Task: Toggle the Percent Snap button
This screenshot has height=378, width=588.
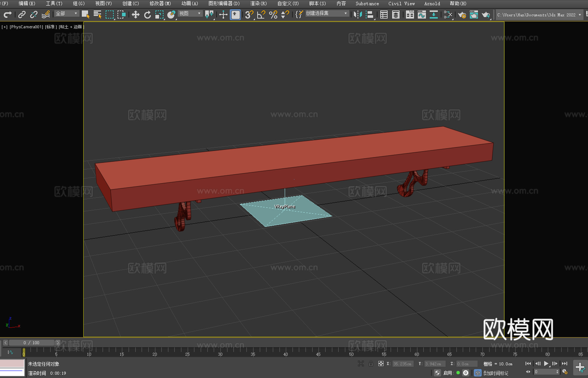Action: click(x=273, y=14)
